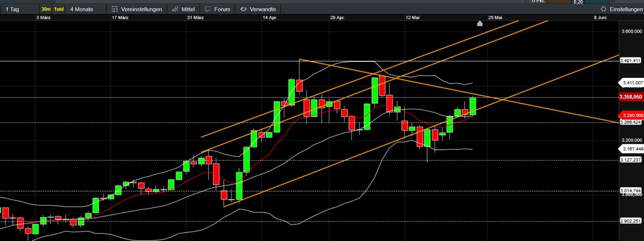644x241 pixels.
Task: Click the house-shaped marker on the time axis
Action: [x=480, y=24]
